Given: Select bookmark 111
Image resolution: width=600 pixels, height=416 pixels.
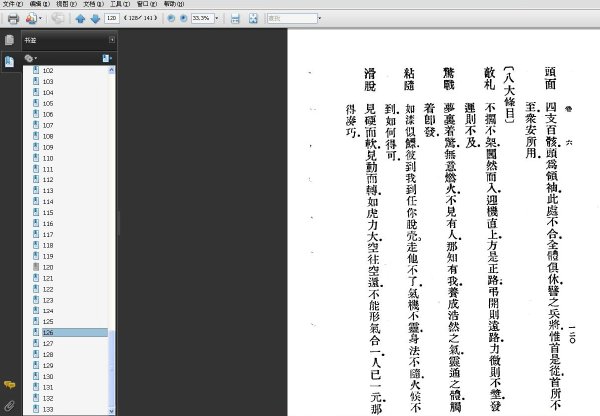Looking at the screenshot, I should coord(48,169).
